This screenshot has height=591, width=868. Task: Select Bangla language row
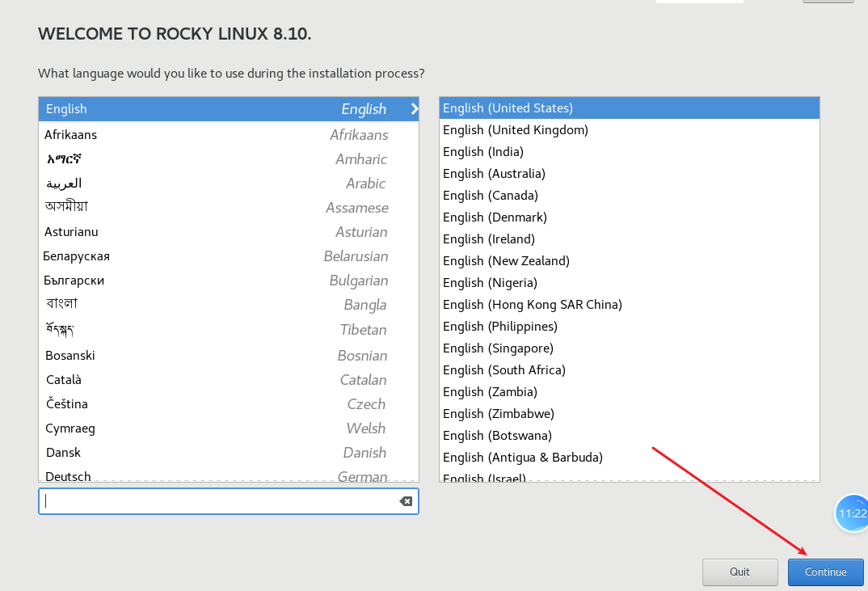pos(229,305)
